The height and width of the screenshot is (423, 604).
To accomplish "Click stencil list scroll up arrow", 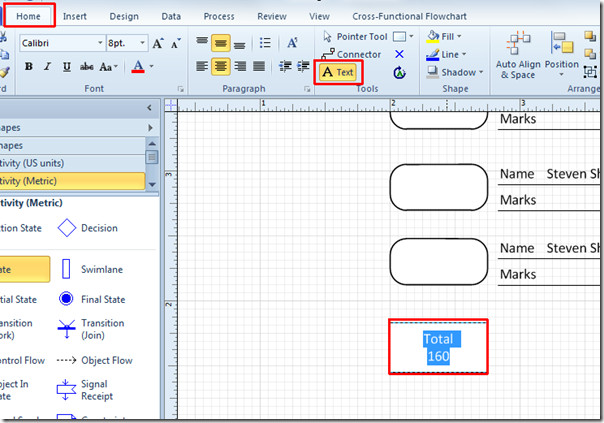I will pyautogui.click(x=152, y=144).
